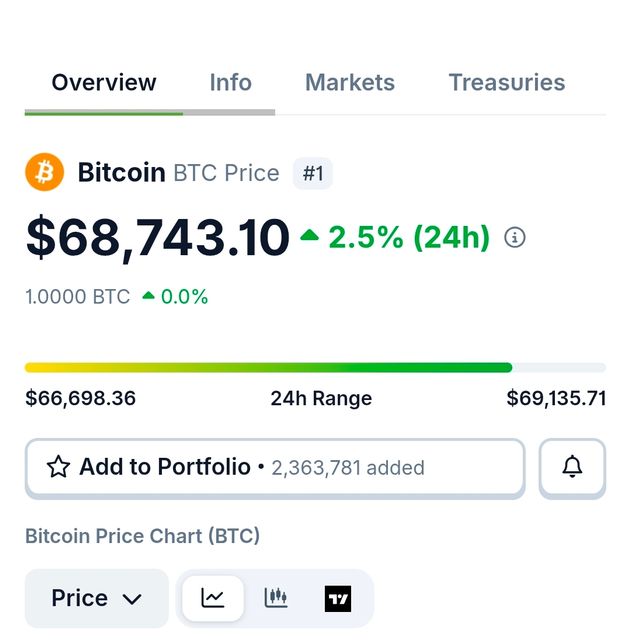Viewport: 631px width, 640px height.
Task: Click the $68,743.10 Bitcoin price
Action: pos(157,238)
